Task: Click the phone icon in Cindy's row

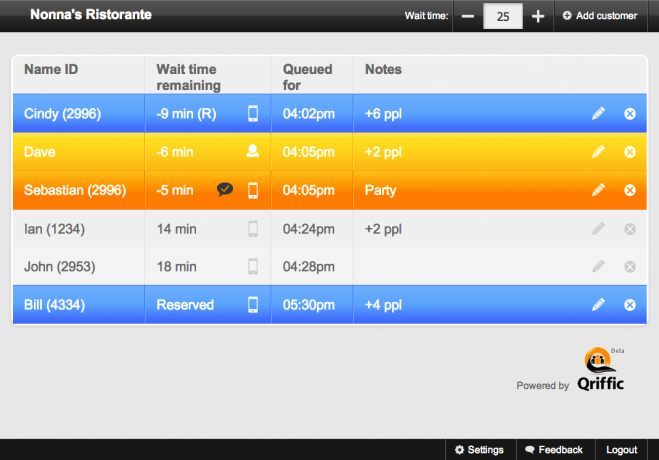Action: [253, 114]
